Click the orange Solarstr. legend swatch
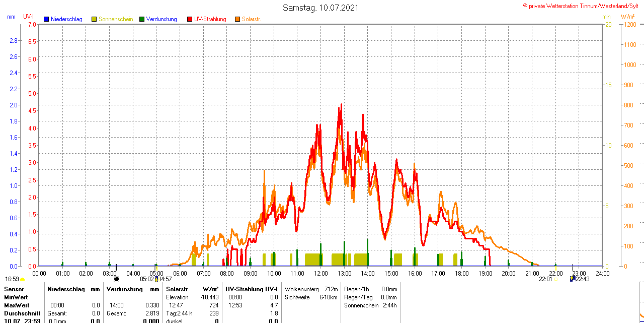 click(237, 19)
